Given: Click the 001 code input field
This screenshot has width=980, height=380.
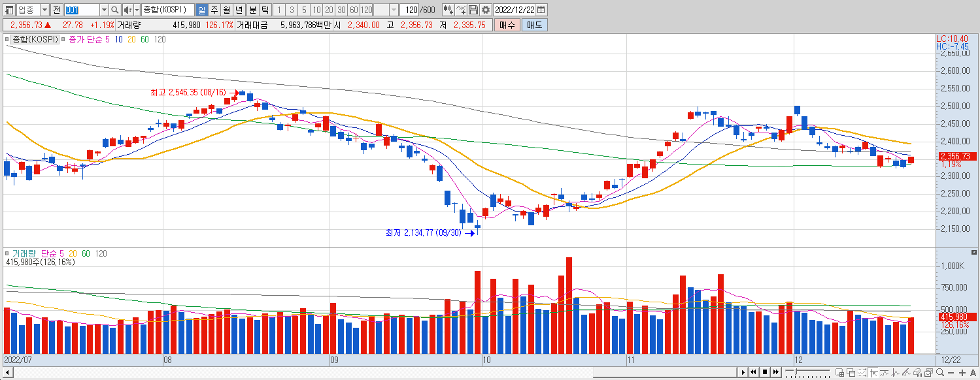Looking at the screenshot, I should click(82, 10).
